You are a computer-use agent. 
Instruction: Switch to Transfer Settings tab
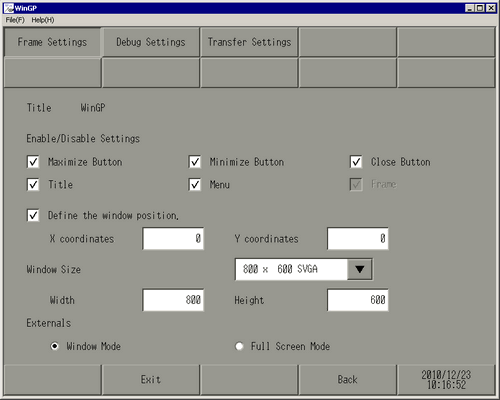click(x=249, y=42)
